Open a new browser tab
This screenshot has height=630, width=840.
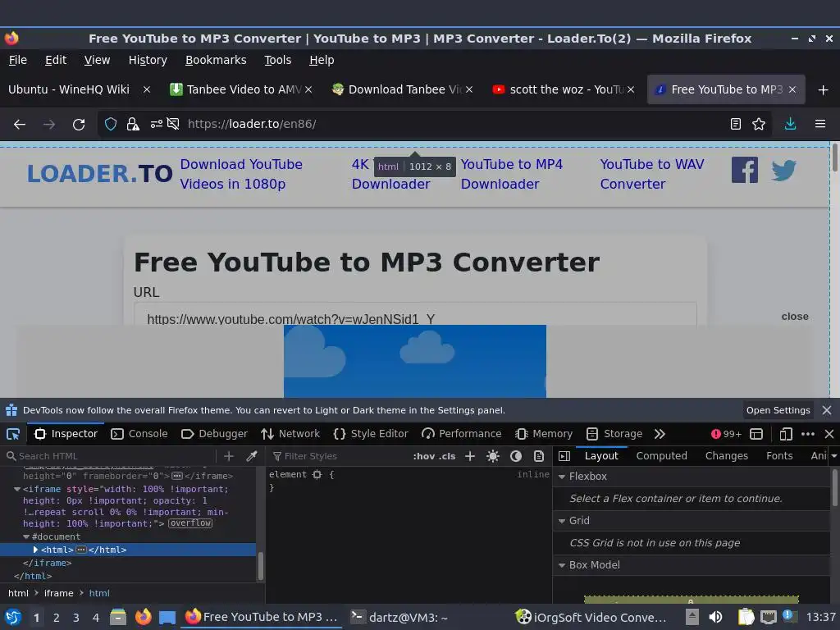tap(824, 90)
